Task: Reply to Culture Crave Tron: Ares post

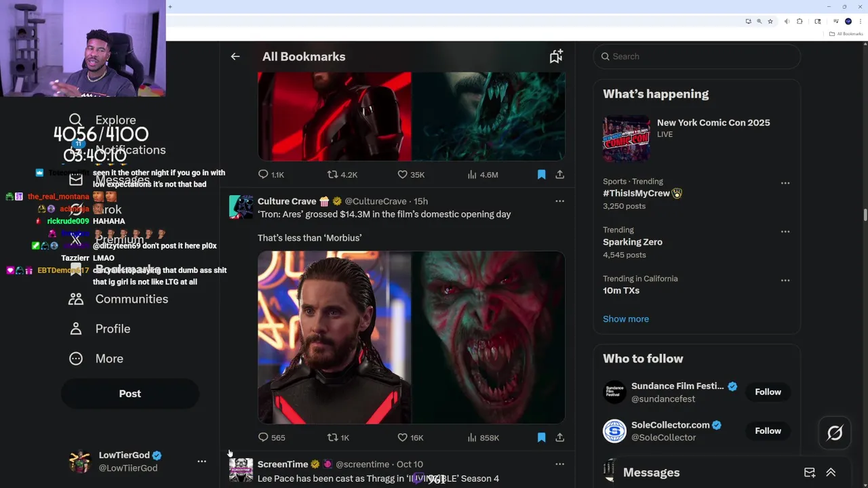Action: click(x=271, y=438)
